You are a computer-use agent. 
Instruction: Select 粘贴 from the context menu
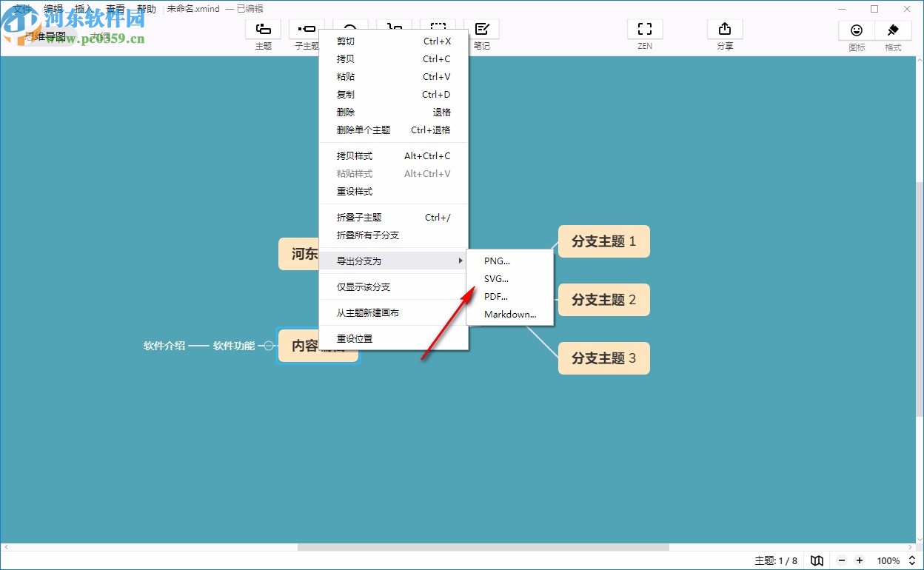point(345,76)
